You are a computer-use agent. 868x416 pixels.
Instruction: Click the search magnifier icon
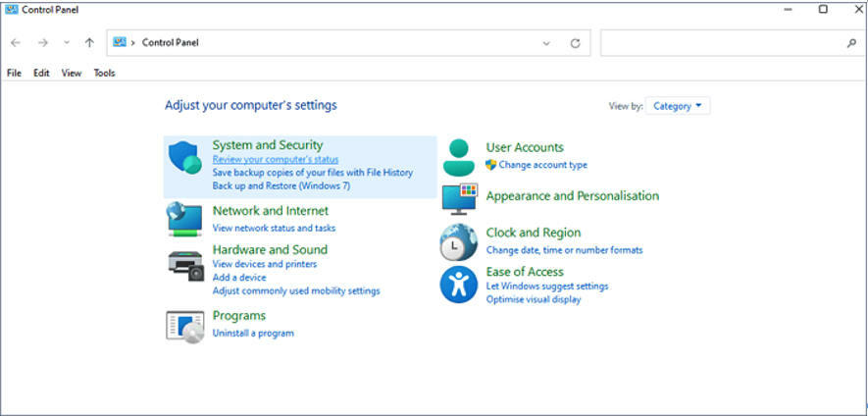pyautogui.click(x=852, y=43)
